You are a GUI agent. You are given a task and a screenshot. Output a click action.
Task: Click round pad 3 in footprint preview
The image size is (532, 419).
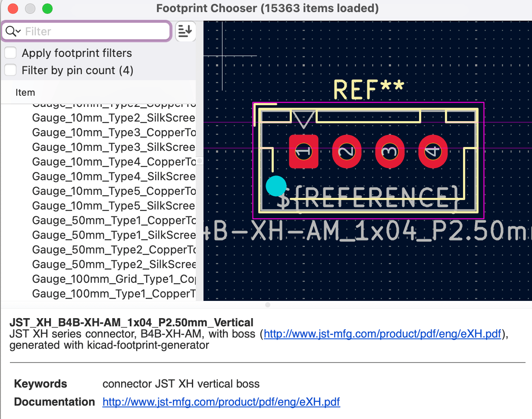pos(390,151)
